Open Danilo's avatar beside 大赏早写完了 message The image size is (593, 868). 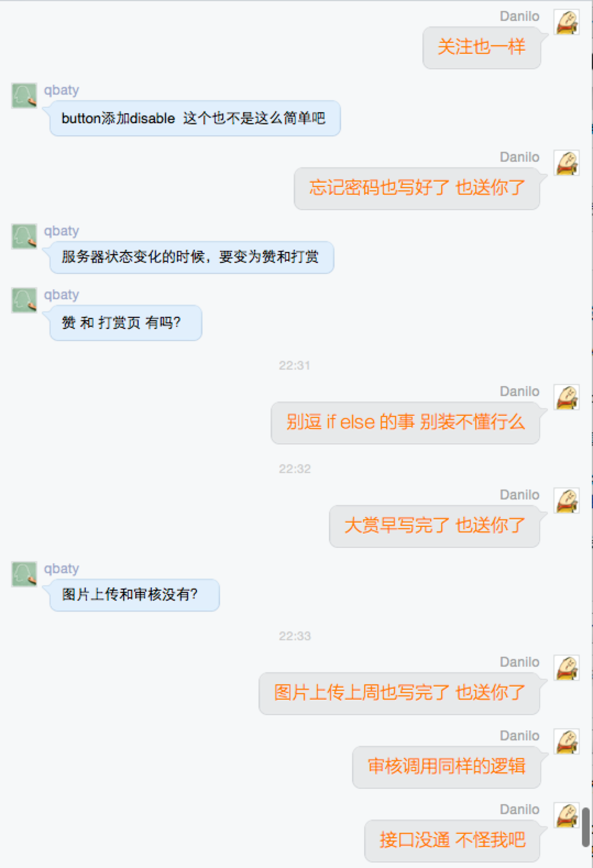point(566,501)
